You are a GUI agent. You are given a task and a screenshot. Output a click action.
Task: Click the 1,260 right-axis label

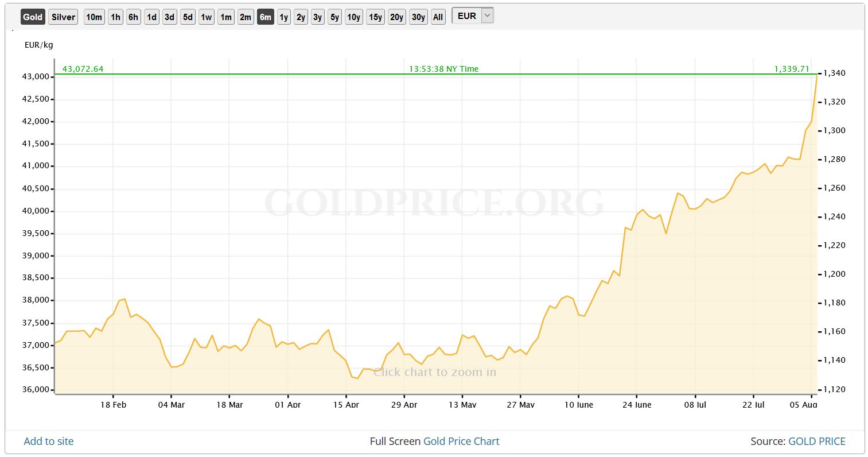click(x=834, y=188)
